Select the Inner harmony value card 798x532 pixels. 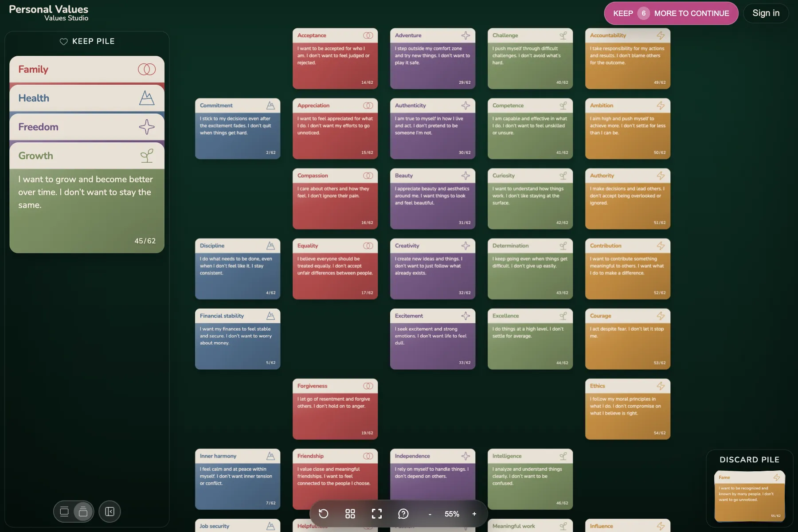238,479
